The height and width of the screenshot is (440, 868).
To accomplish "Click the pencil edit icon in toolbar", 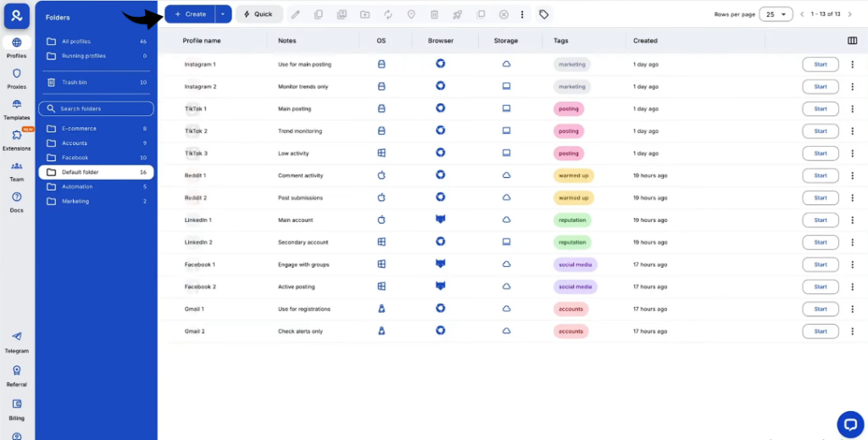I will coord(296,14).
